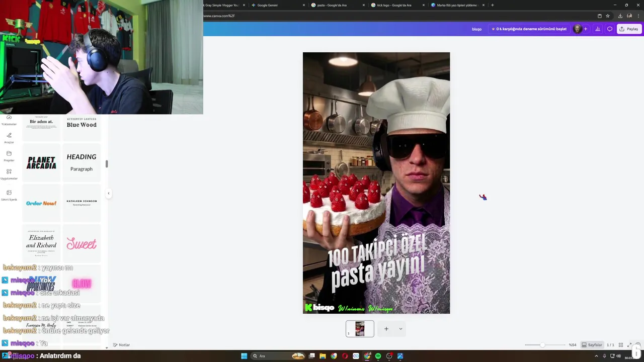This screenshot has height=362, width=644.
Task: Choose the 'HEADING Paragraph' font style
Action: 82,163
